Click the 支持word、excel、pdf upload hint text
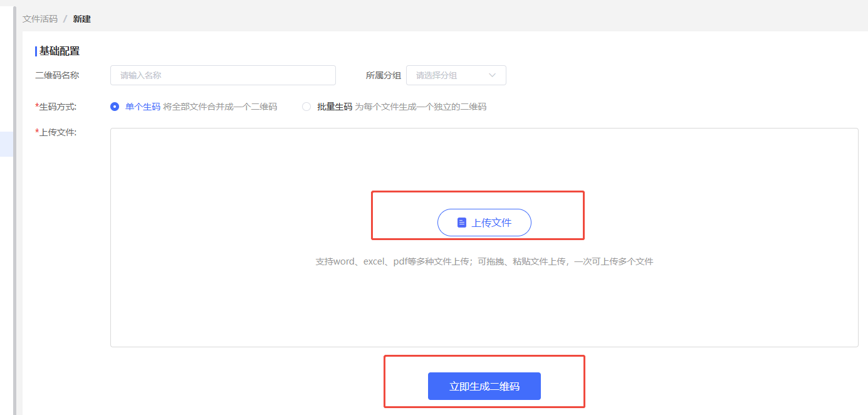Image resolution: width=868 pixels, height=415 pixels. coord(484,261)
